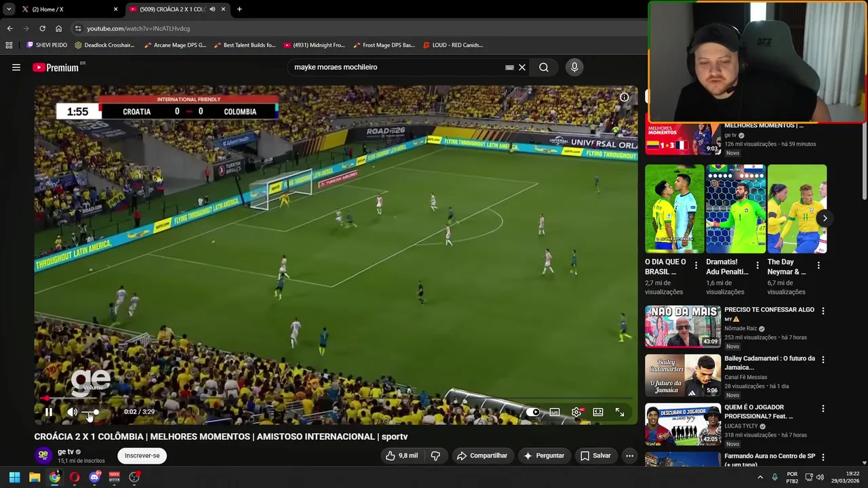Image resolution: width=868 pixels, height=488 pixels.
Task: Open 'SHEVI PEIDO' bookmark
Action: tap(47, 45)
